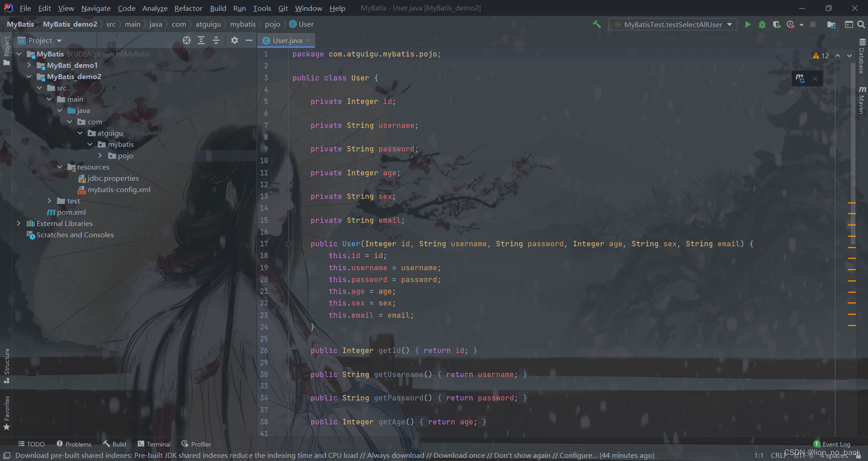Open Project Structure icon in toolbar
The image size is (868, 461).
(x=831, y=24)
